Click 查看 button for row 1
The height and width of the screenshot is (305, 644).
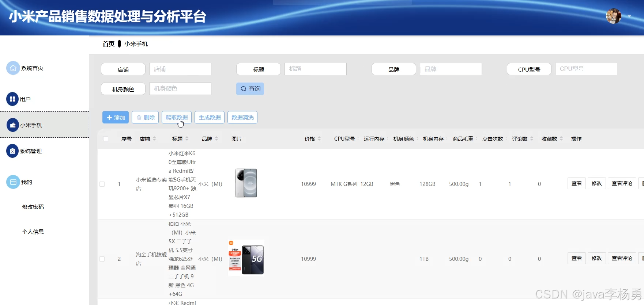pos(577,183)
